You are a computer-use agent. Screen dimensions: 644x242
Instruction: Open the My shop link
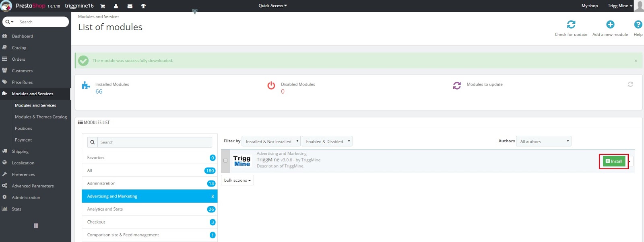click(590, 6)
